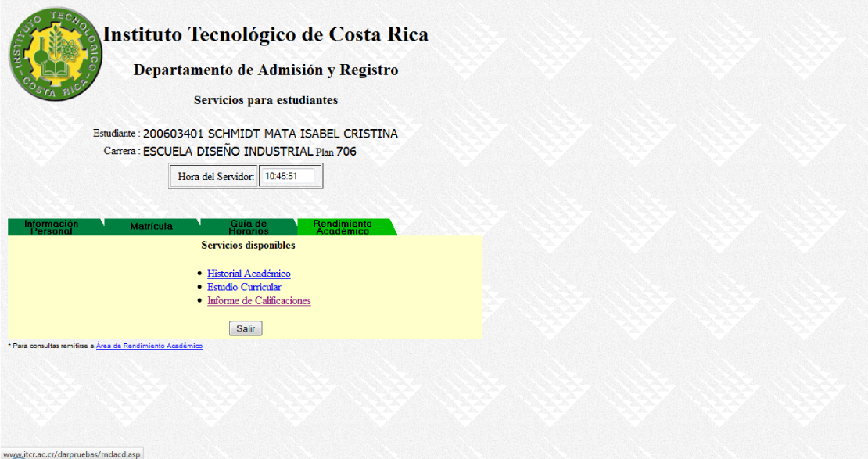Click the status bar URL www.itcr.ac.cr/darpruebas/rndacd.asp

point(71,454)
